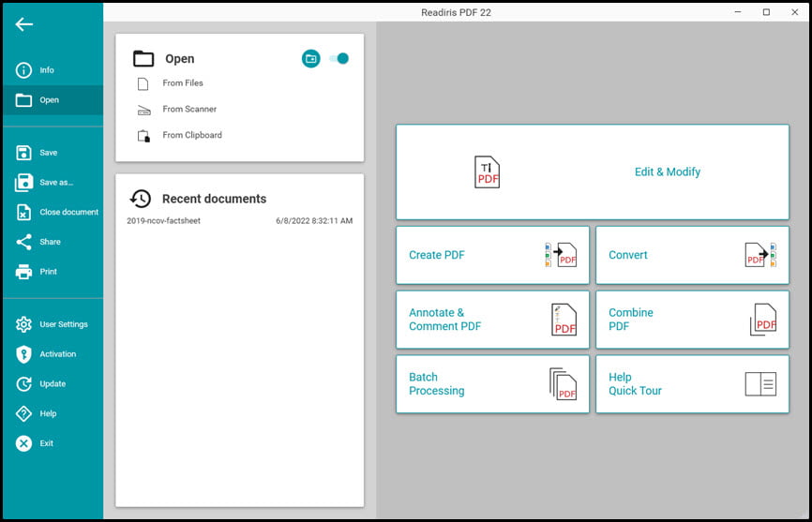
Task: Click the Create PDF arrow-document icon
Action: pyautogui.click(x=561, y=255)
